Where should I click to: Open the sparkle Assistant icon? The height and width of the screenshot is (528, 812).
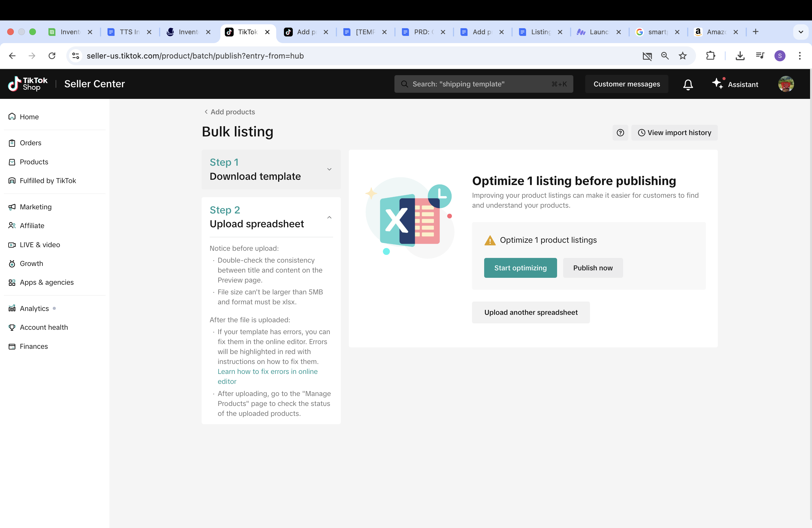718,84
